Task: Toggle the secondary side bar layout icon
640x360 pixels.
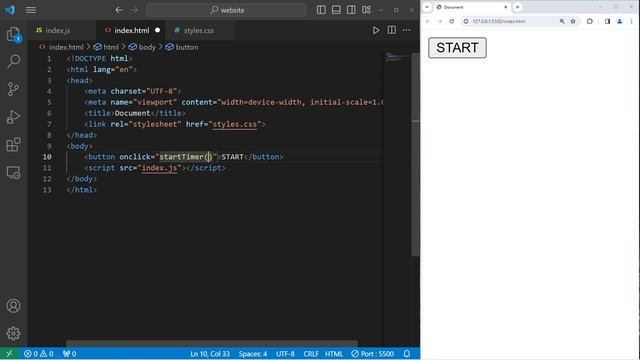Action: tap(351, 10)
